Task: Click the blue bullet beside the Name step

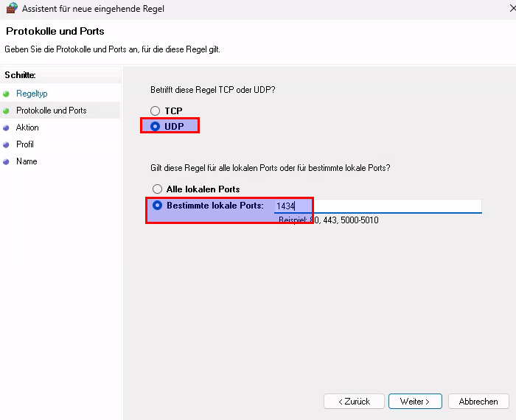Action: 7,162
